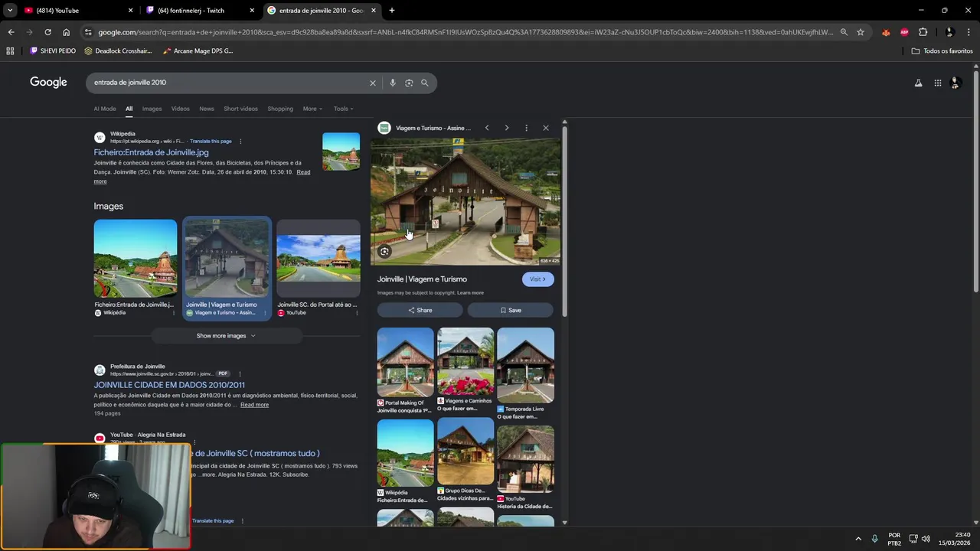Click Read more under Prefeitura snippet
The height and width of the screenshot is (551, 980).
coord(254,405)
